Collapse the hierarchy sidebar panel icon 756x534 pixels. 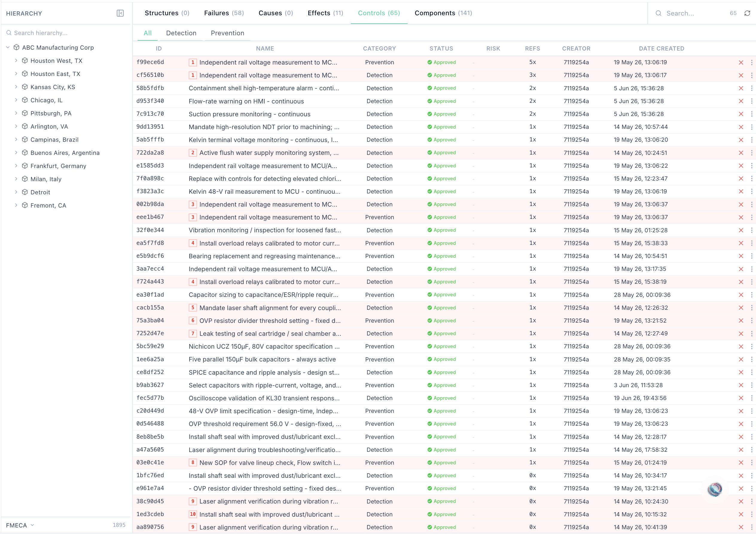(120, 13)
